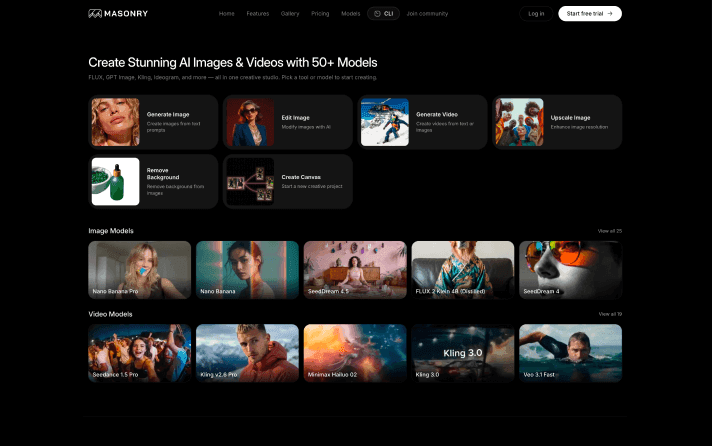712x446 pixels.
Task: Select the Nano Banana Pro model card
Action: pos(139,270)
